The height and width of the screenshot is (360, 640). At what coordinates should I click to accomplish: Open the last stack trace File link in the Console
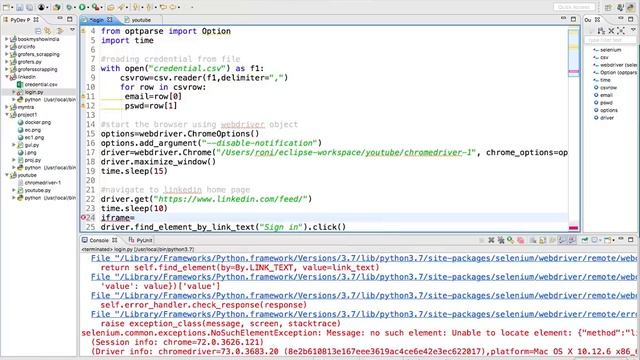[x=363, y=314]
